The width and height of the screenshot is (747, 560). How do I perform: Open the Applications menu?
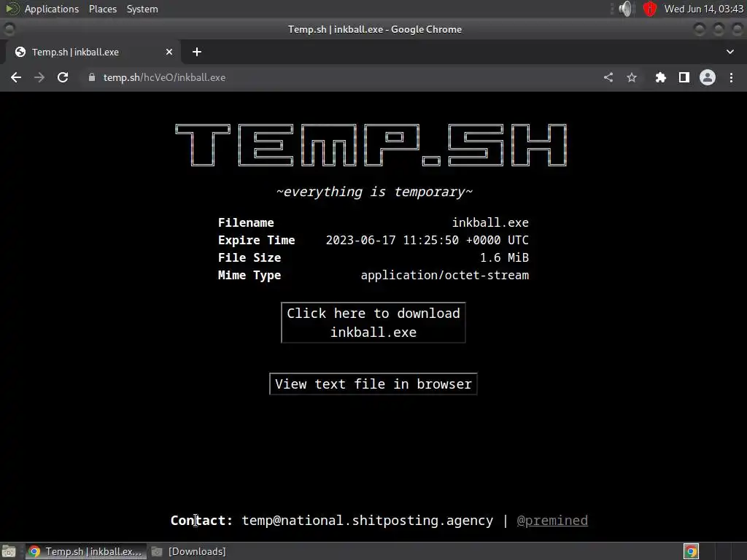(x=52, y=9)
